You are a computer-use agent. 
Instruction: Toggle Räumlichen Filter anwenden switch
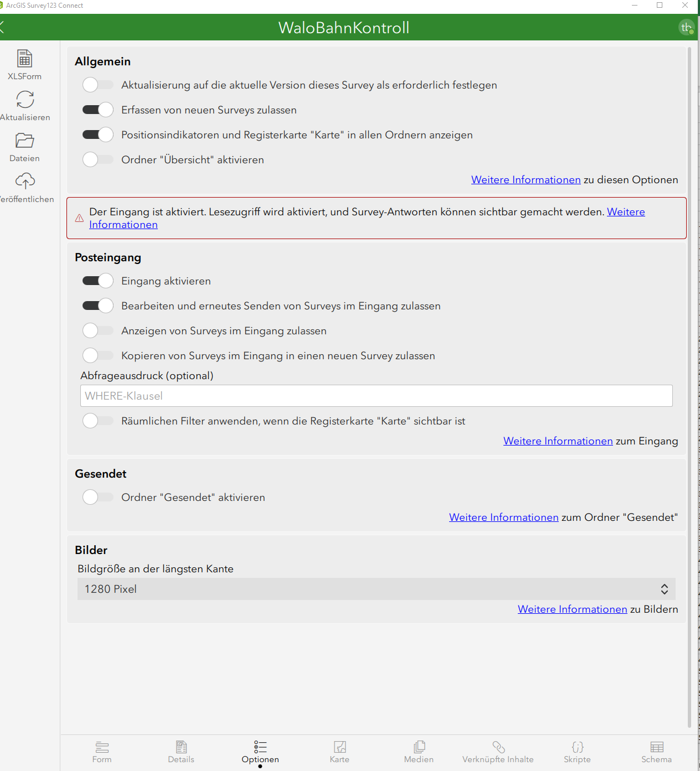(x=98, y=421)
